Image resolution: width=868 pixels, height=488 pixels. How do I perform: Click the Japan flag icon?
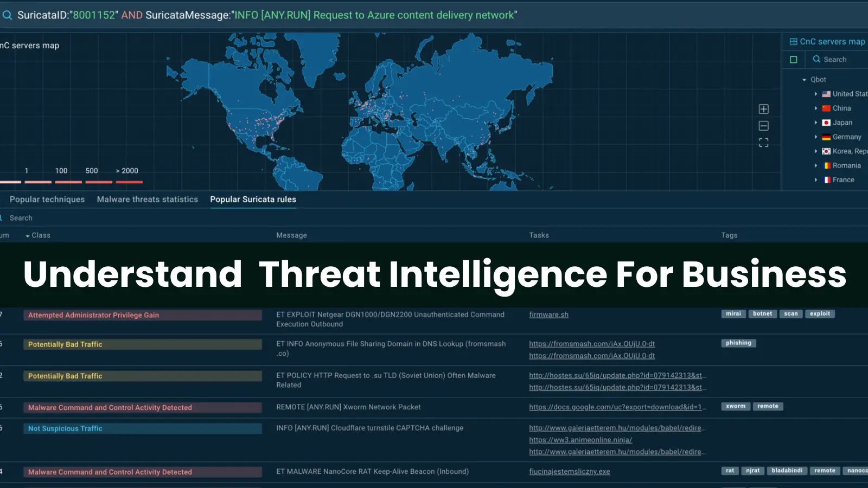826,123
